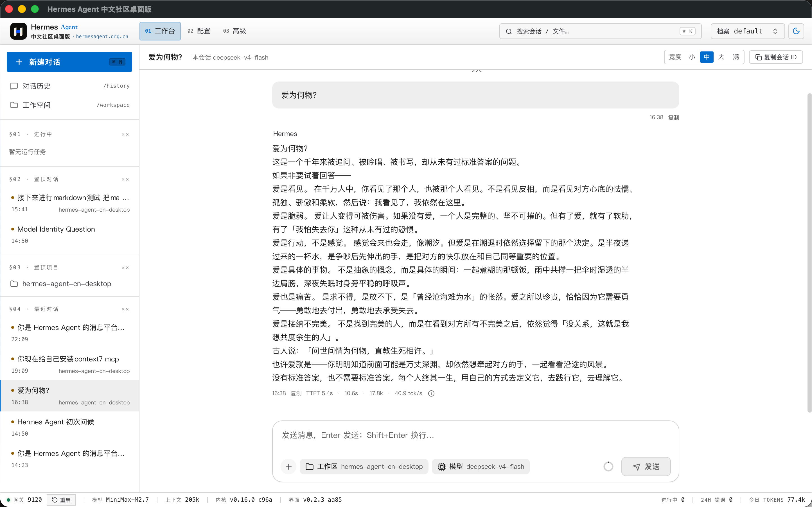Open the hermesagent.org.cn link
The width and height of the screenshot is (812, 507).
[x=102, y=37]
